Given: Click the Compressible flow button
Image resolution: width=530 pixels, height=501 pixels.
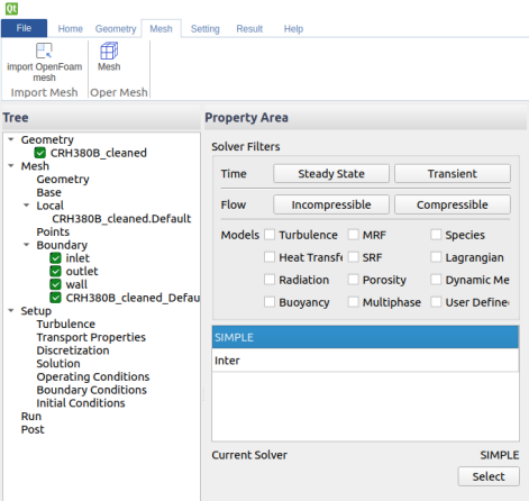Looking at the screenshot, I should [452, 205].
